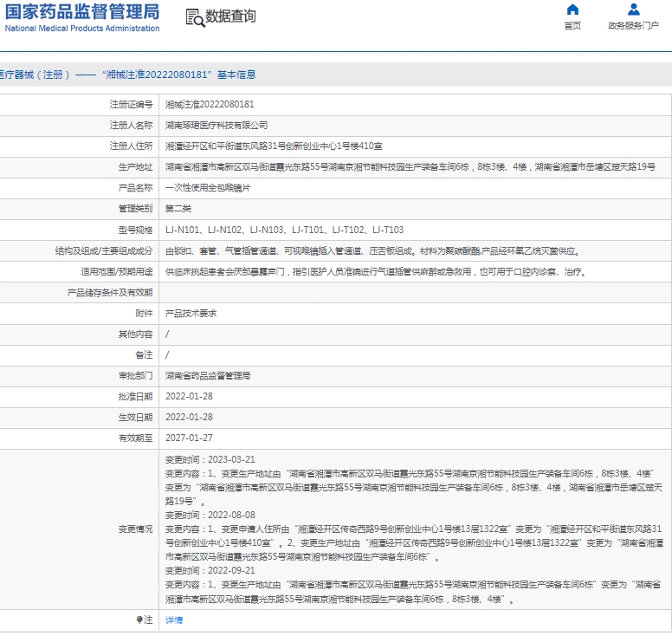Click the data query magnifier icon
The image size is (672, 636).
point(195,18)
